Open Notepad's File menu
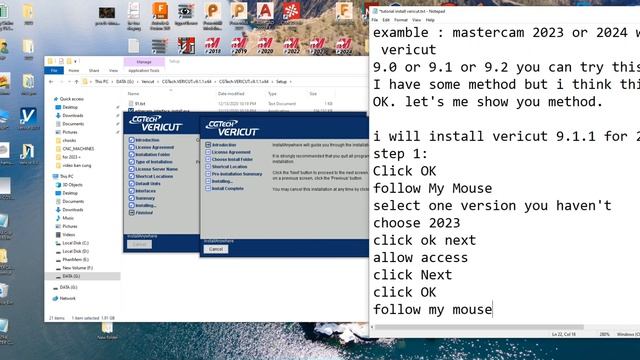This screenshot has height=360, width=640. [375, 20]
